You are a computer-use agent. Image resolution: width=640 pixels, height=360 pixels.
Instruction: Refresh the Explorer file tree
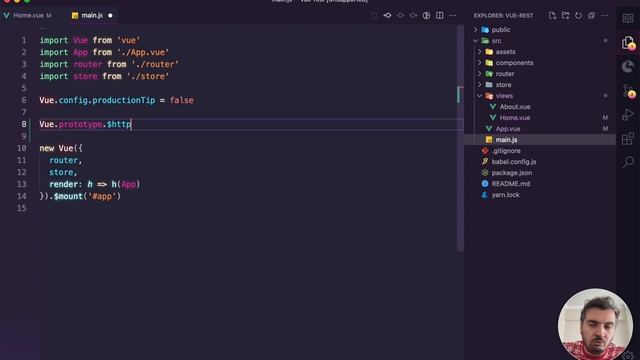click(x=578, y=16)
